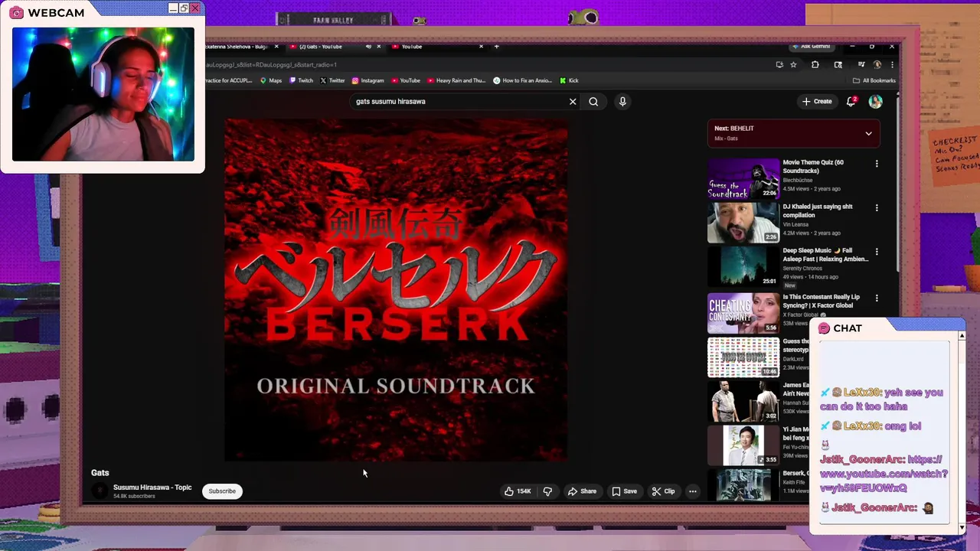Clear the YouTube search box text
Viewport: 980px width, 551px height.
coord(573,101)
